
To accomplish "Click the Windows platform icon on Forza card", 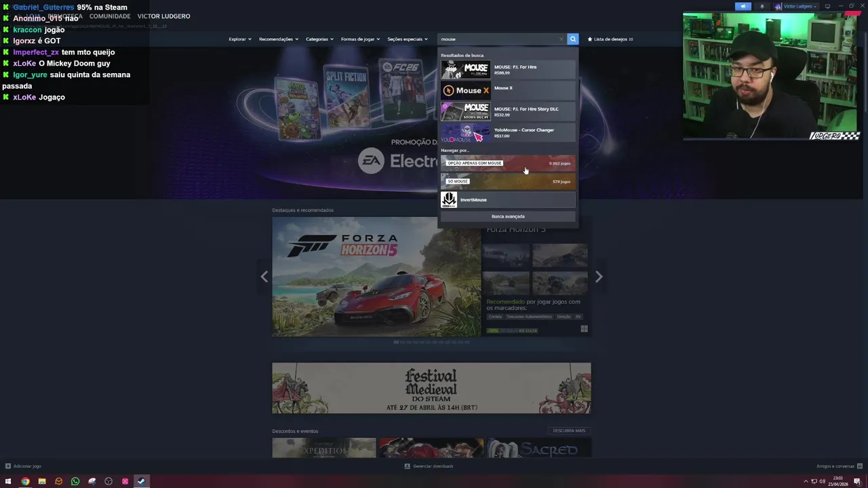I will pyautogui.click(x=584, y=329).
